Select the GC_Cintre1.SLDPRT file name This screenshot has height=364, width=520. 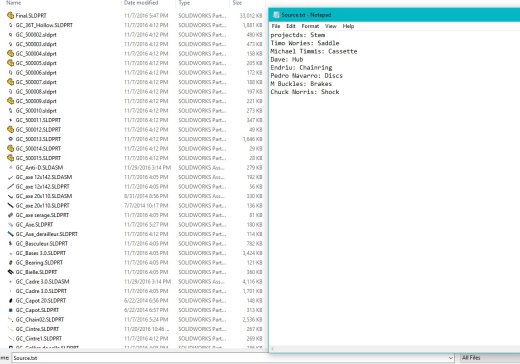39,338
